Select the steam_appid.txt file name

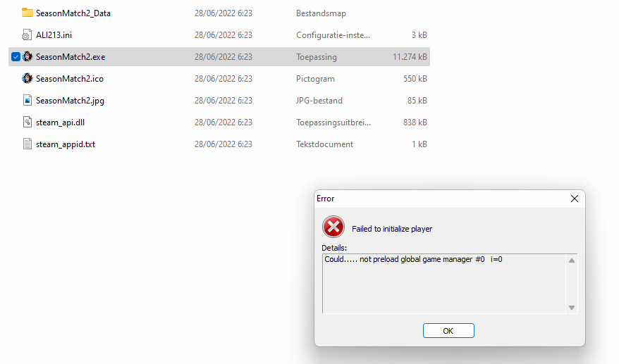66,144
